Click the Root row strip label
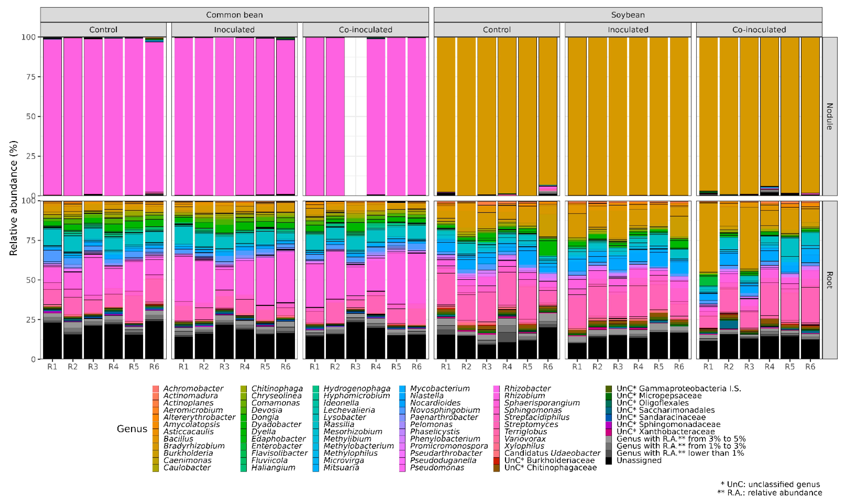 click(x=829, y=280)
